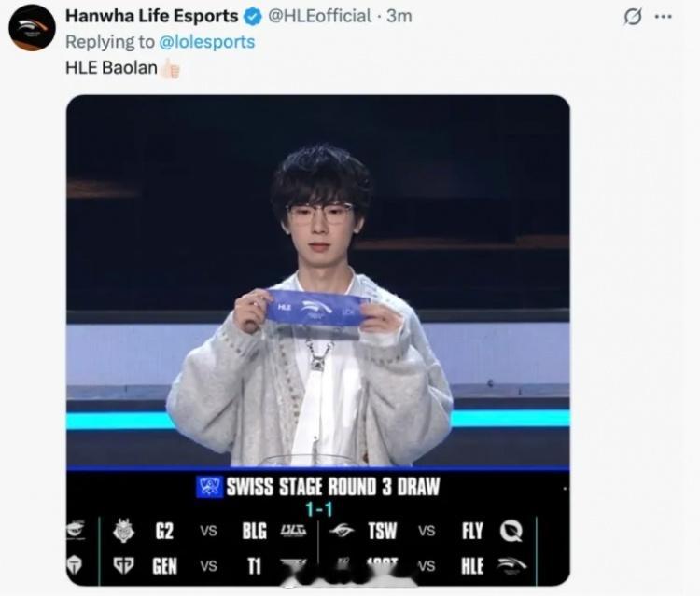
Task: Click the Hanwha Life Esports display name
Action: click(x=152, y=16)
